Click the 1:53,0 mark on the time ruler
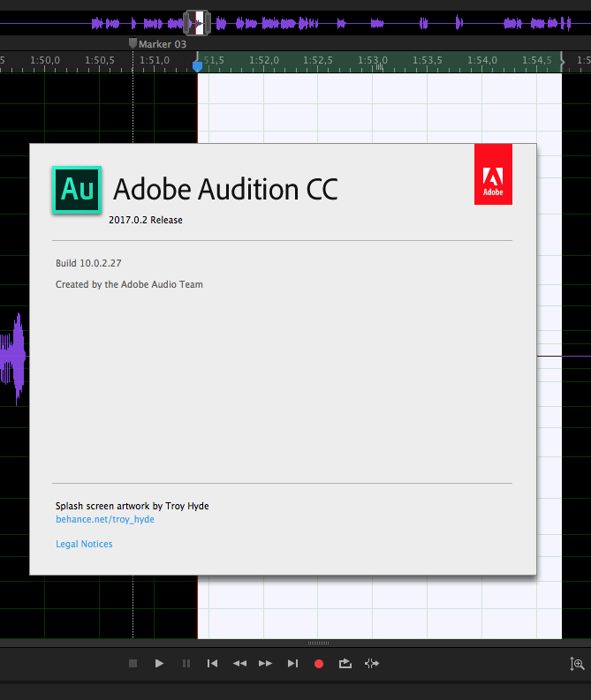 [x=373, y=61]
